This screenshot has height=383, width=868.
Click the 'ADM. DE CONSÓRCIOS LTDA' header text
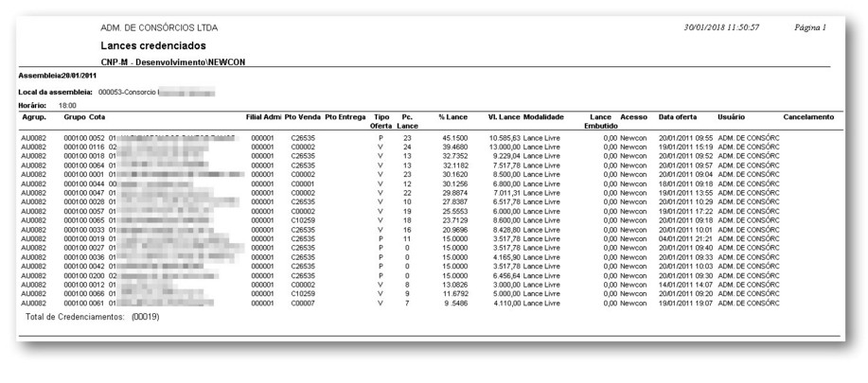(x=159, y=27)
